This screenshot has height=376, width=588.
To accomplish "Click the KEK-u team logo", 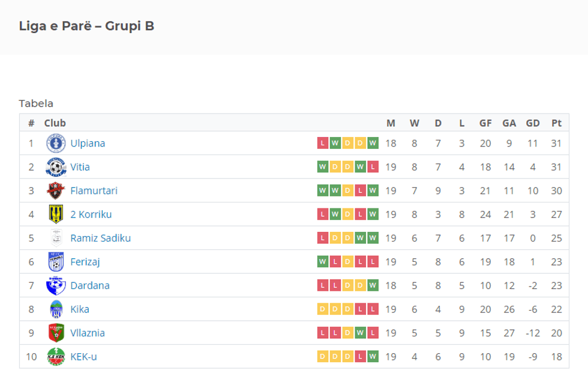I will point(56,357).
